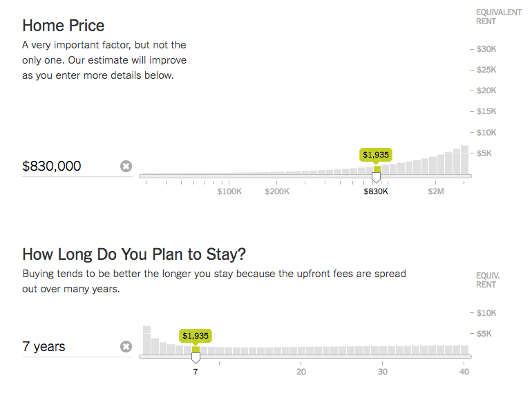Click the $1,935 tooltip above home price bar
This screenshot has height=396, width=532.
point(376,155)
